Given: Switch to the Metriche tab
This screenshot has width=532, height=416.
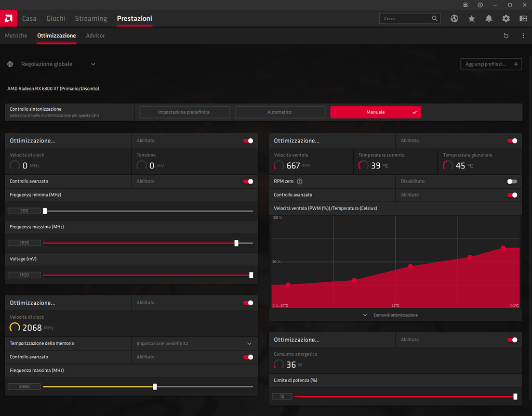Looking at the screenshot, I should tap(16, 36).
